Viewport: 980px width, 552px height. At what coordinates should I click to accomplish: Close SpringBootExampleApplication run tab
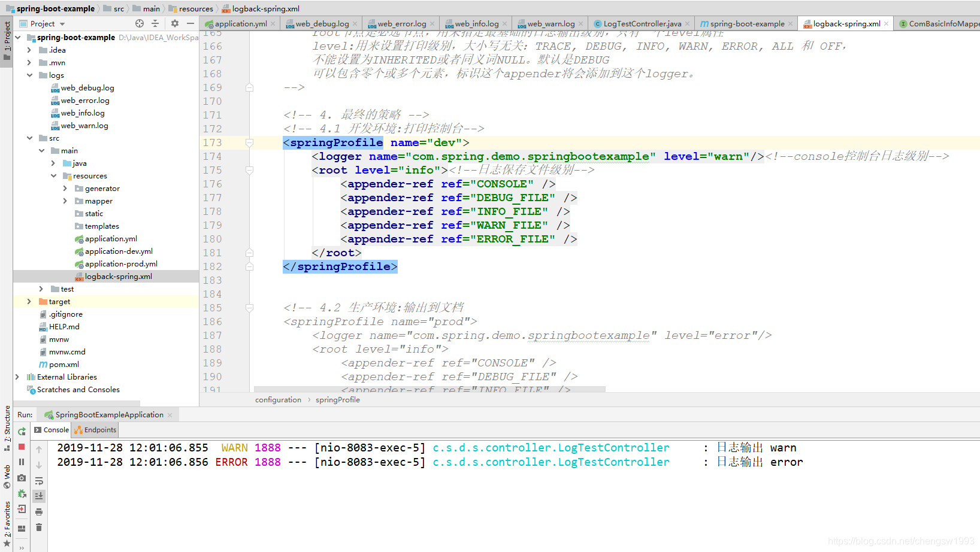pos(170,415)
